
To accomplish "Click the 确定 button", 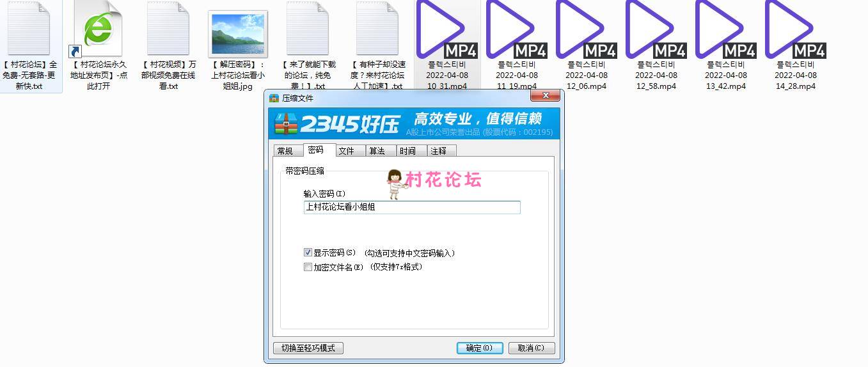I will coord(480,348).
